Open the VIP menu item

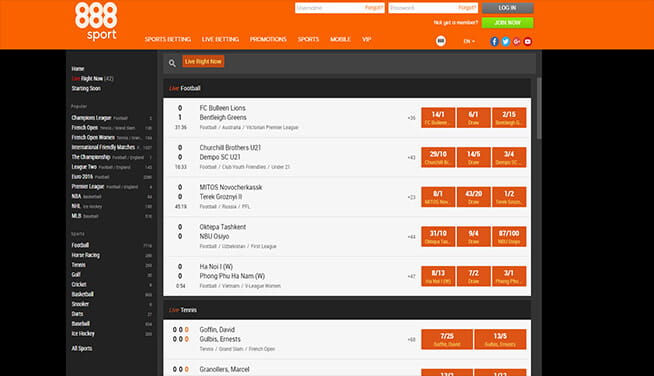[367, 39]
